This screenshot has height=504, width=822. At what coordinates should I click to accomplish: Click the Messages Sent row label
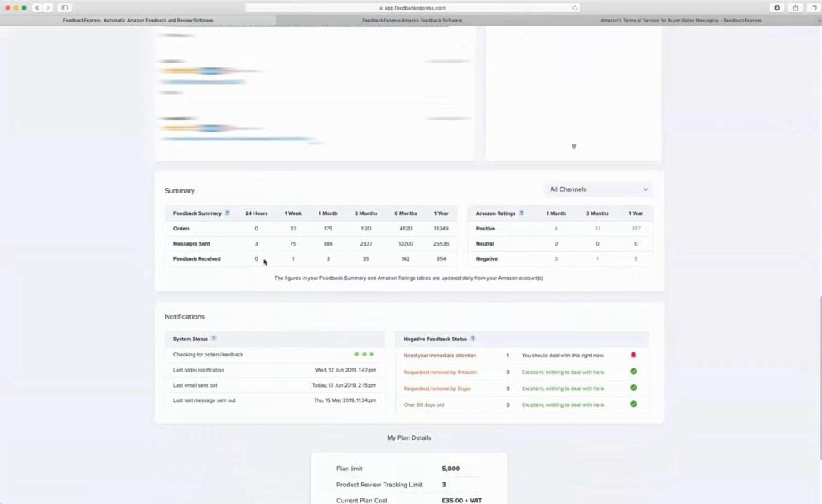point(191,244)
